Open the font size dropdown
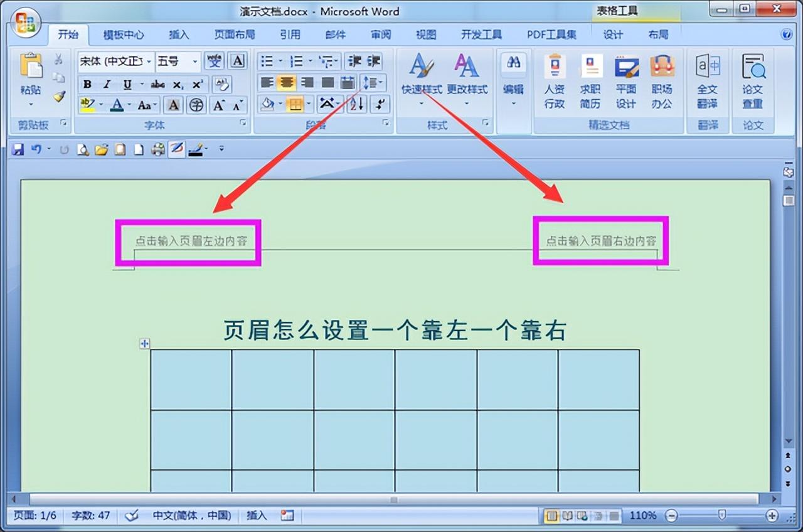803x532 pixels. click(x=195, y=61)
